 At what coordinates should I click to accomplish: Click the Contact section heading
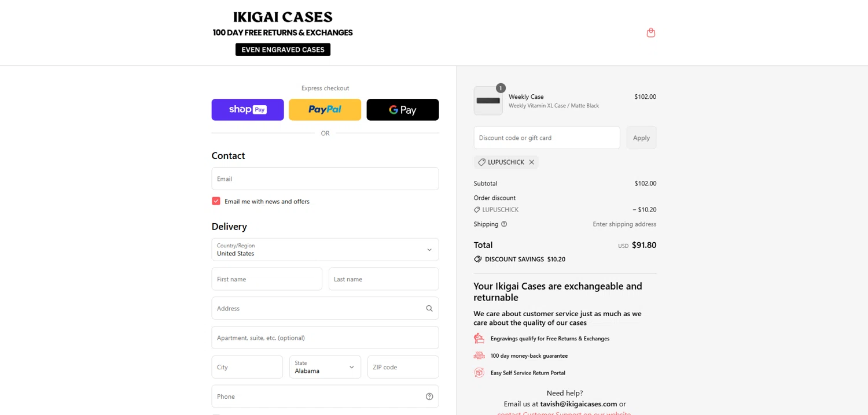click(228, 155)
